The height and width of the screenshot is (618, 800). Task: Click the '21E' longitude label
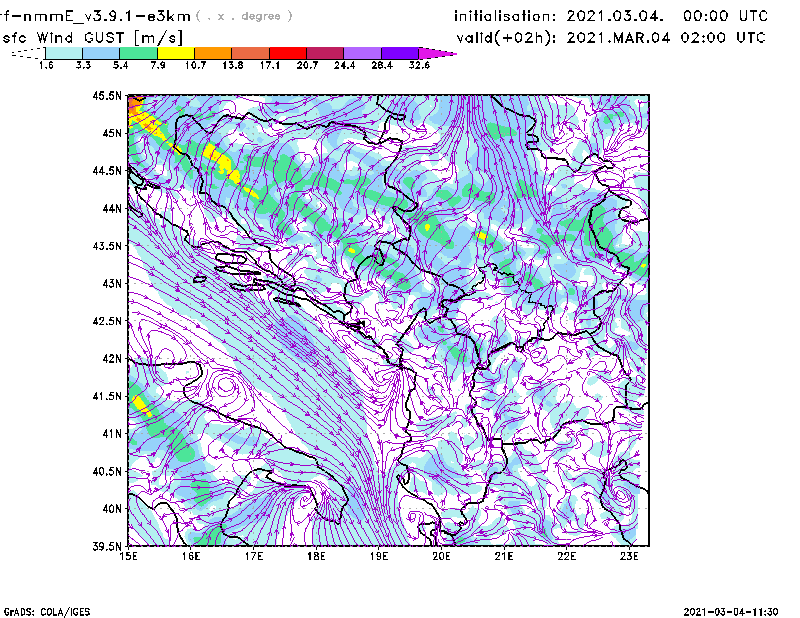click(504, 556)
